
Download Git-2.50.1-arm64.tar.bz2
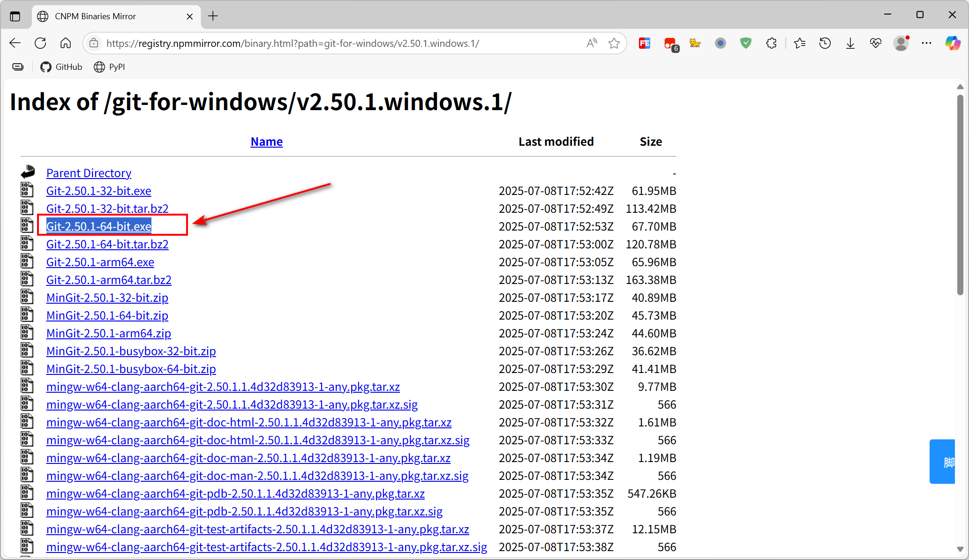[108, 280]
